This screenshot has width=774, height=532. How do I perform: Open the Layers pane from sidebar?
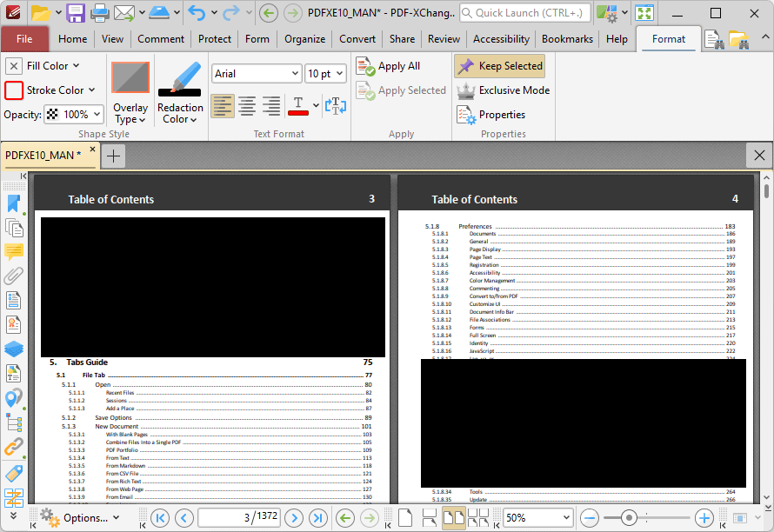click(14, 349)
